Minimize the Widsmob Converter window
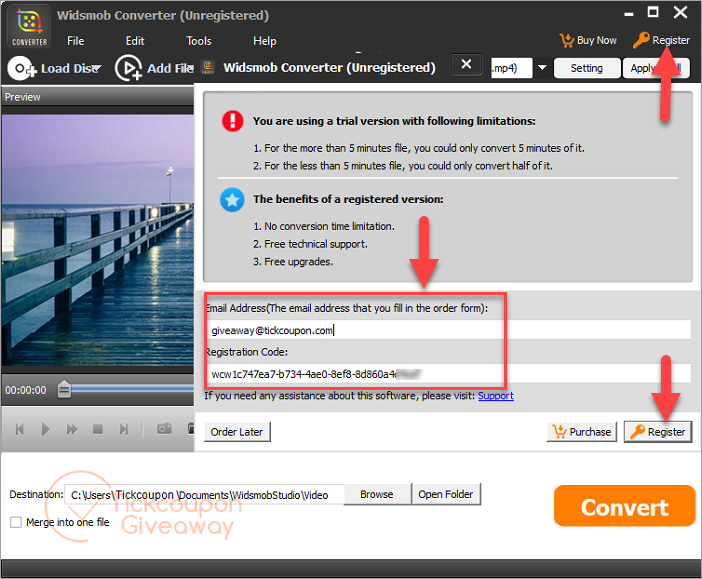This screenshot has width=702, height=579. pos(629,13)
